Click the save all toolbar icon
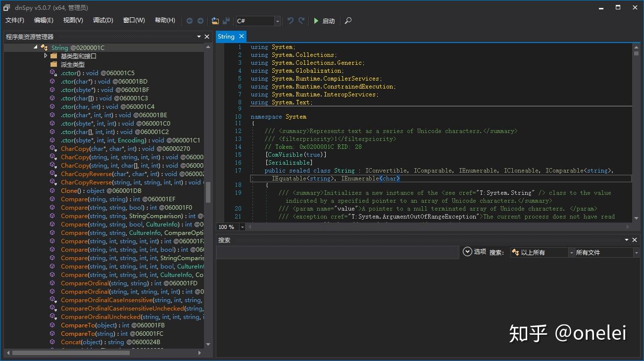 pyautogui.click(x=226, y=21)
